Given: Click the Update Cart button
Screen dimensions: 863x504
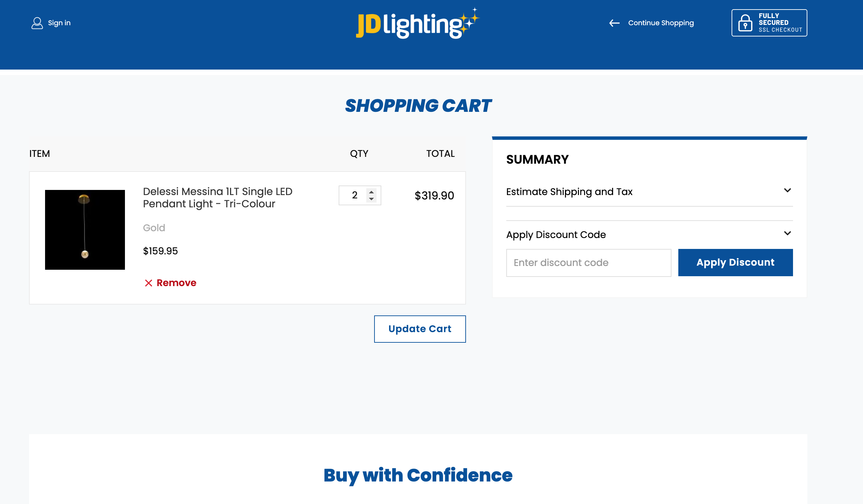Looking at the screenshot, I should pyautogui.click(x=420, y=329).
